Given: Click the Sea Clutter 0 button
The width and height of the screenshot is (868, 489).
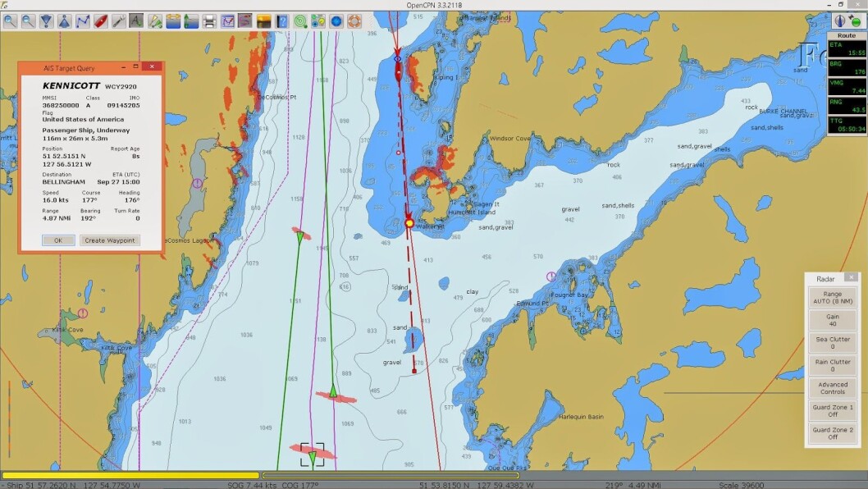Looking at the screenshot, I should point(833,343).
